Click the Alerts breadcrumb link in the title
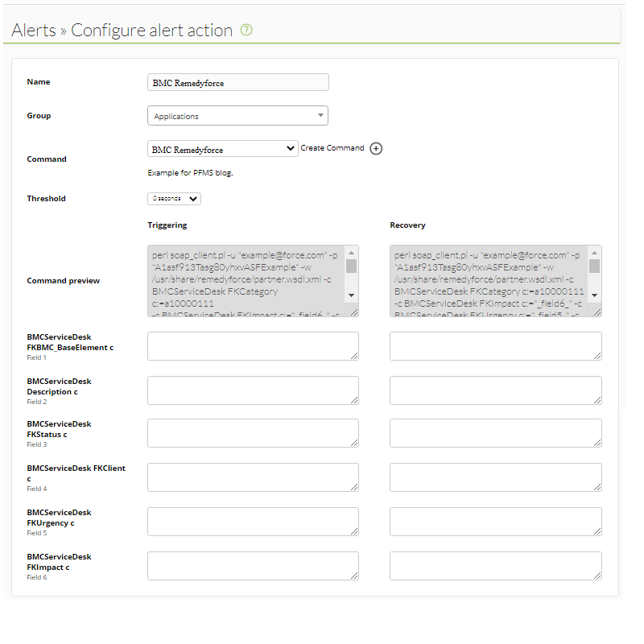 [33, 30]
